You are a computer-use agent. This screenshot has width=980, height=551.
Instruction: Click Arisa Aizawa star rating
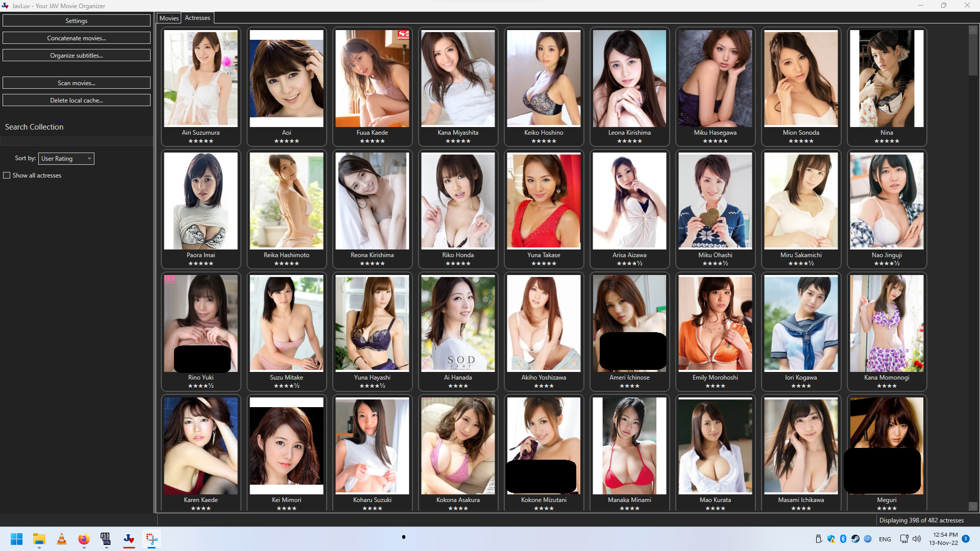click(x=629, y=264)
